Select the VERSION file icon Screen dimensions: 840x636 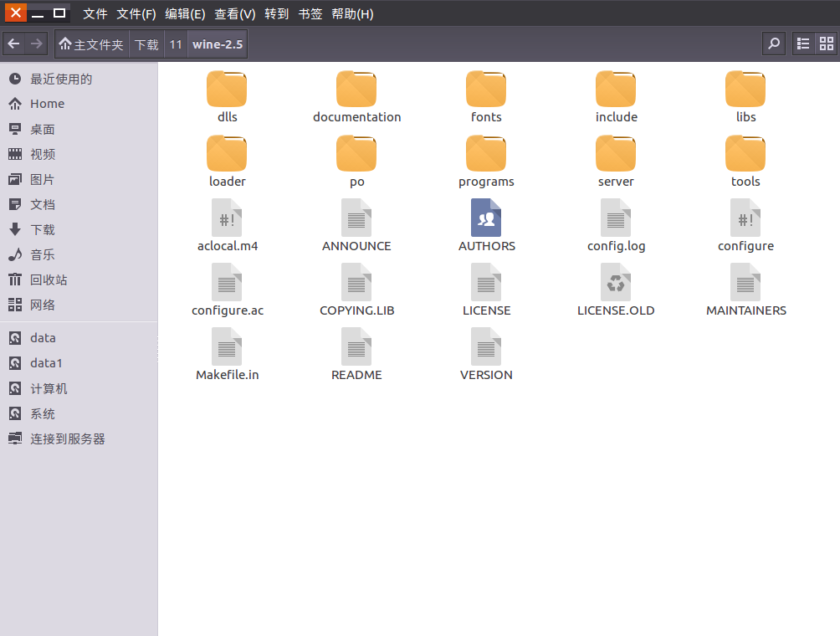pyautogui.click(x=486, y=346)
